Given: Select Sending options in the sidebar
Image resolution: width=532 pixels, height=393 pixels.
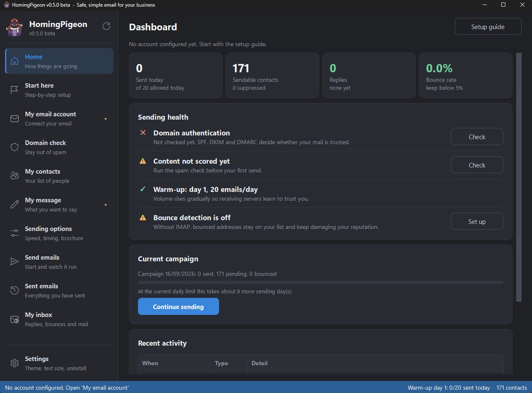Looking at the screenshot, I should 59,233.
